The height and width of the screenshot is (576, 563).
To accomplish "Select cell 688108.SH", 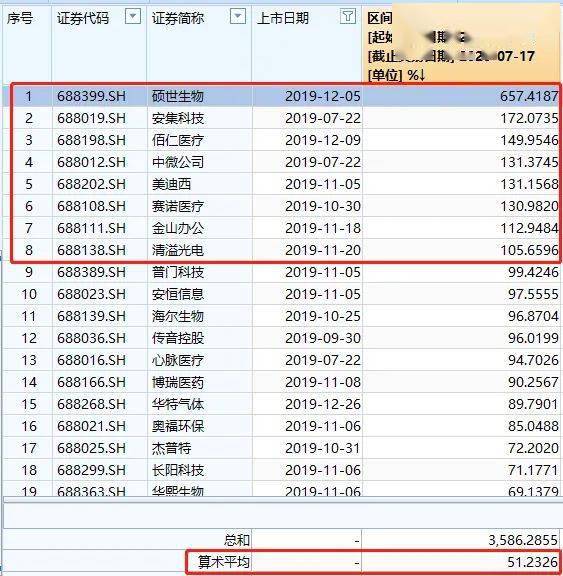I will pyautogui.click(x=91, y=206).
